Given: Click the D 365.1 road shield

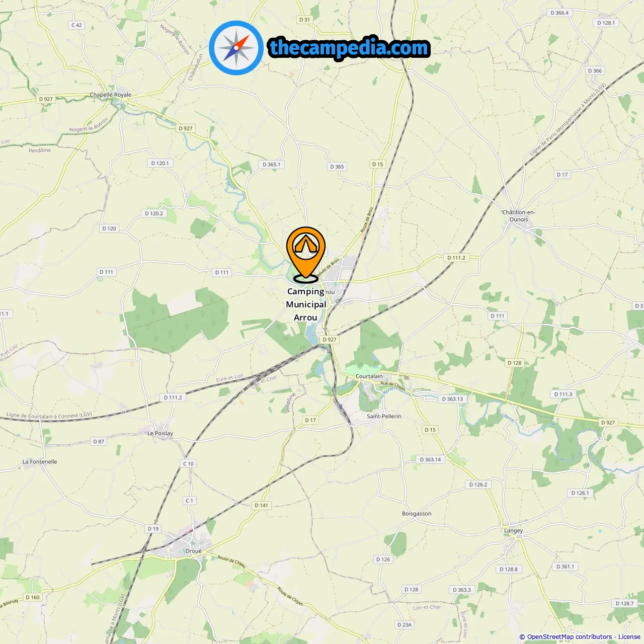Looking at the screenshot, I should pos(272,165).
